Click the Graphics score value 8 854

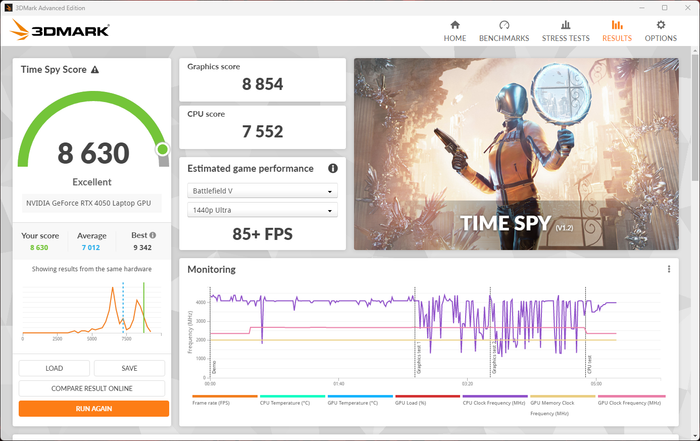click(262, 84)
